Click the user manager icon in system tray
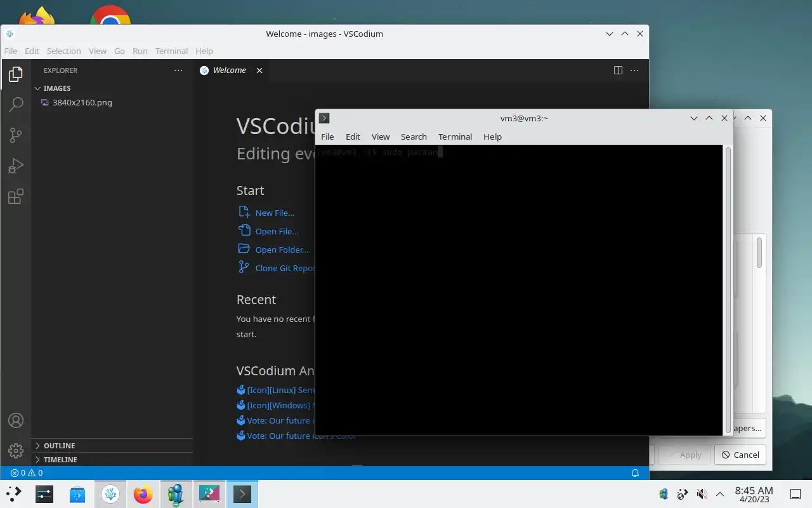 pos(664,494)
